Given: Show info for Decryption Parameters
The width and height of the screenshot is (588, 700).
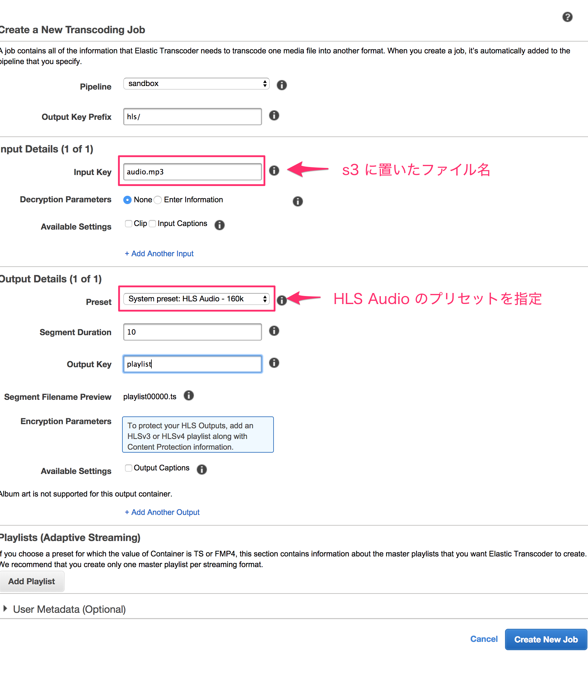Looking at the screenshot, I should pyautogui.click(x=298, y=201).
